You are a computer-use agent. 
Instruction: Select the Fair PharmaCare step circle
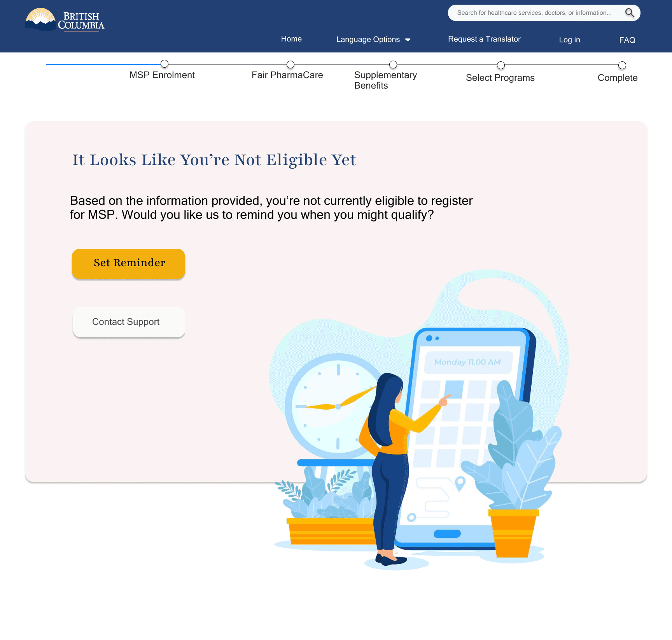pyautogui.click(x=290, y=65)
